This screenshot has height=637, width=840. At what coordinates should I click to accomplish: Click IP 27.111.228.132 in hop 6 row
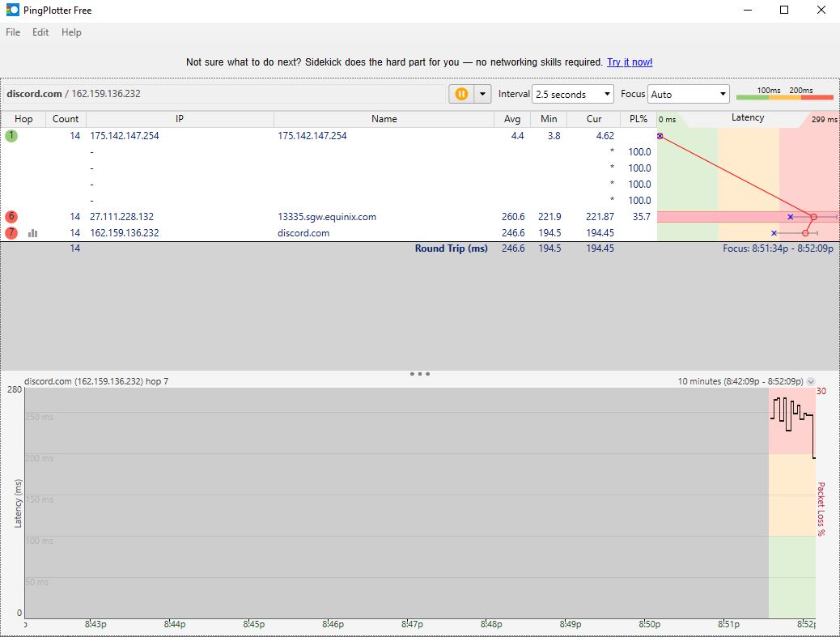[121, 217]
